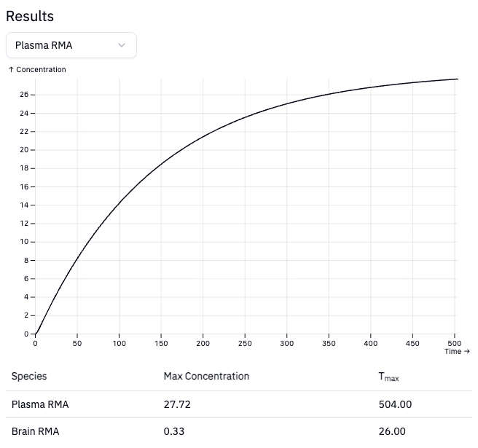Click the 500 tick on the time axis

tap(455, 344)
